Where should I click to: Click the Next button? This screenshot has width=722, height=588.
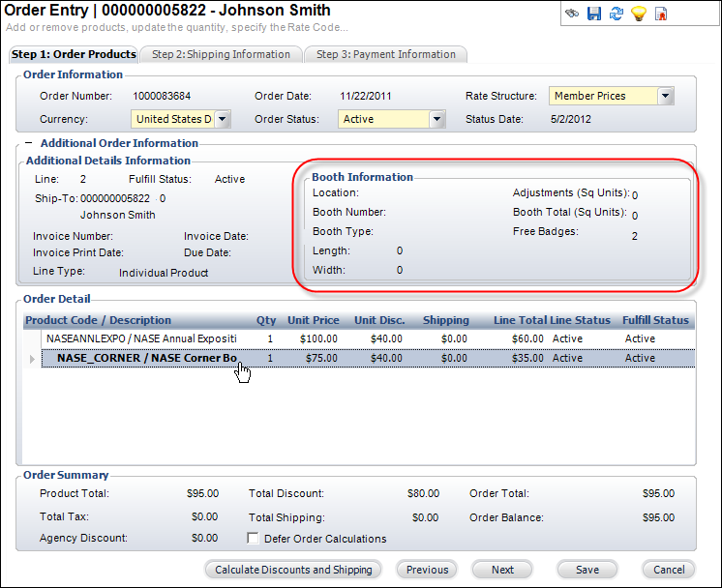(502, 570)
